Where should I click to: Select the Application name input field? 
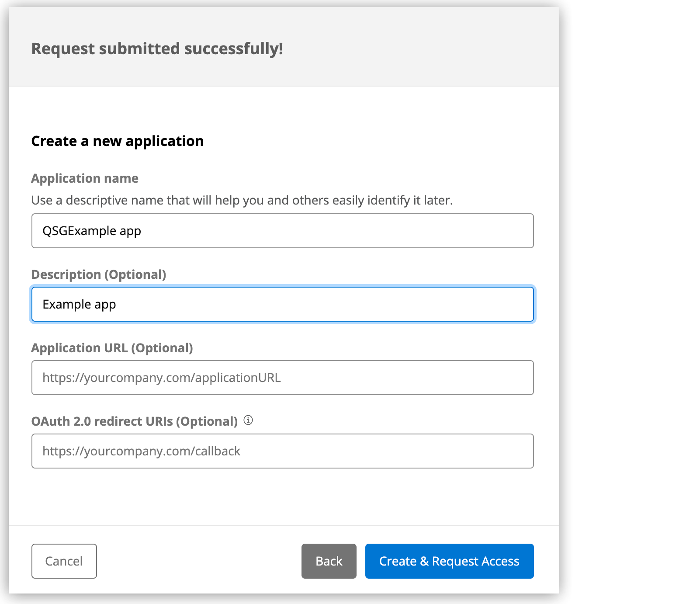pos(282,231)
